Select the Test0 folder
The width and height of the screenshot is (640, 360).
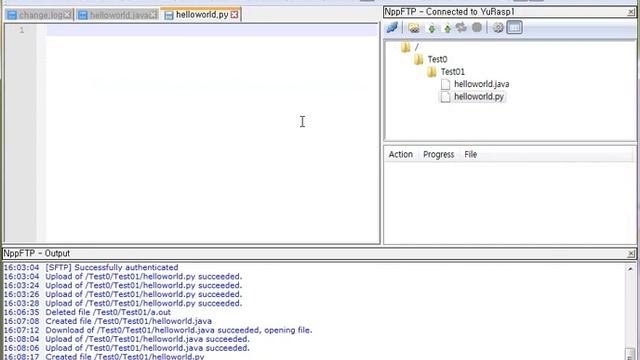pyautogui.click(x=437, y=60)
